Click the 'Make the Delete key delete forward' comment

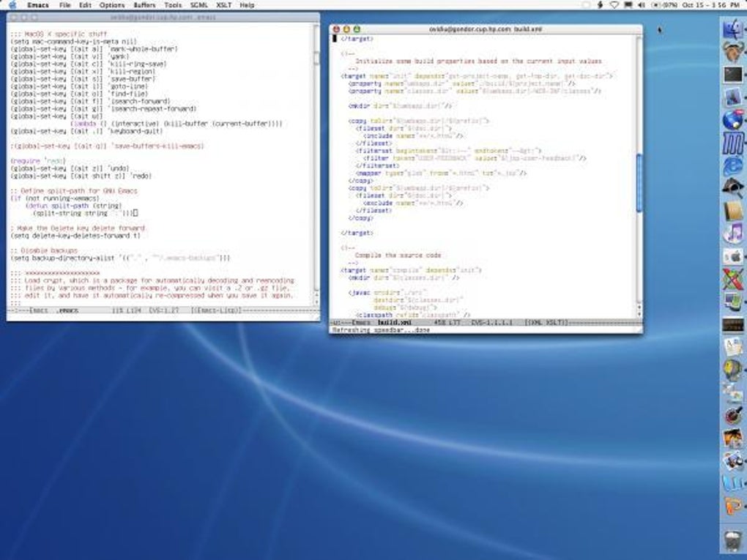point(78,228)
